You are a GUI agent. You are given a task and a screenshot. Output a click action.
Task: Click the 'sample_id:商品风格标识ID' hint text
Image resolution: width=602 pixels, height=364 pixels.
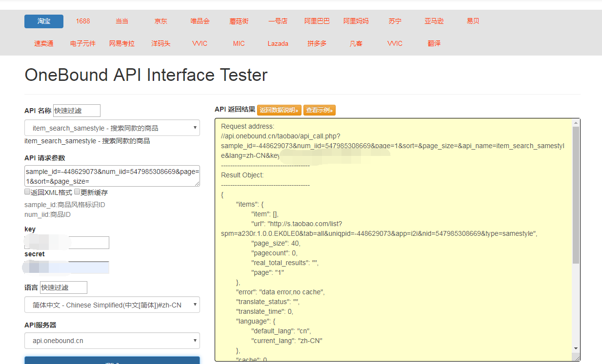pyautogui.click(x=65, y=205)
